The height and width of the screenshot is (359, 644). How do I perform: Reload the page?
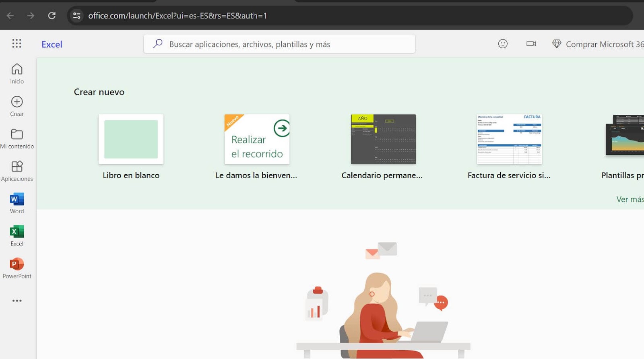point(52,16)
